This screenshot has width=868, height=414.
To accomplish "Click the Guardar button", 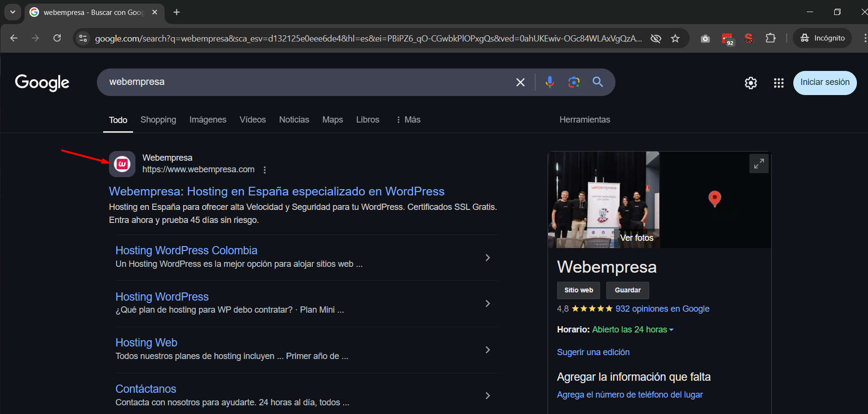I will pyautogui.click(x=628, y=290).
